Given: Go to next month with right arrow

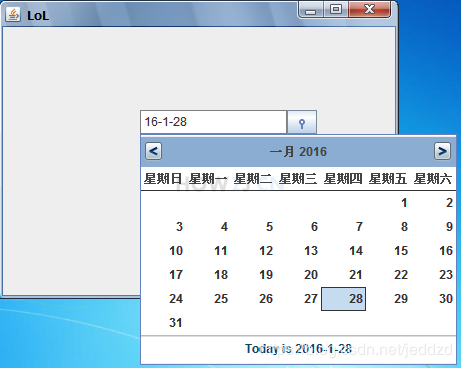Looking at the screenshot, I should (442, 151).
